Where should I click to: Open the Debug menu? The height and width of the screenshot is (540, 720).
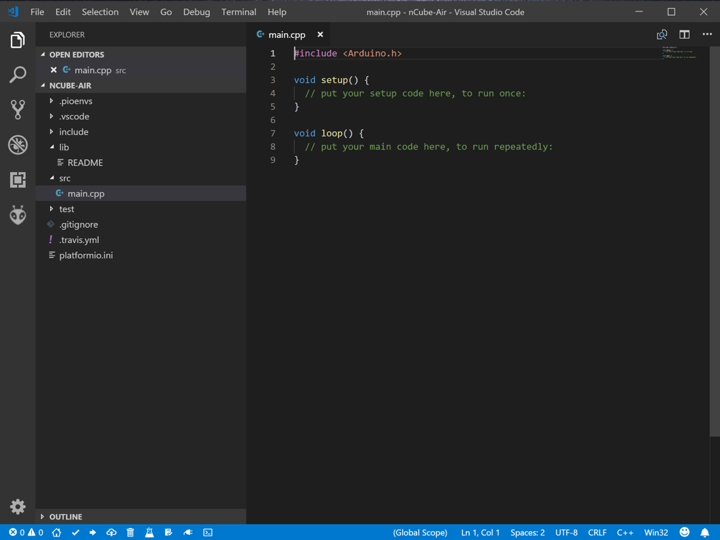tap(197, 12)
